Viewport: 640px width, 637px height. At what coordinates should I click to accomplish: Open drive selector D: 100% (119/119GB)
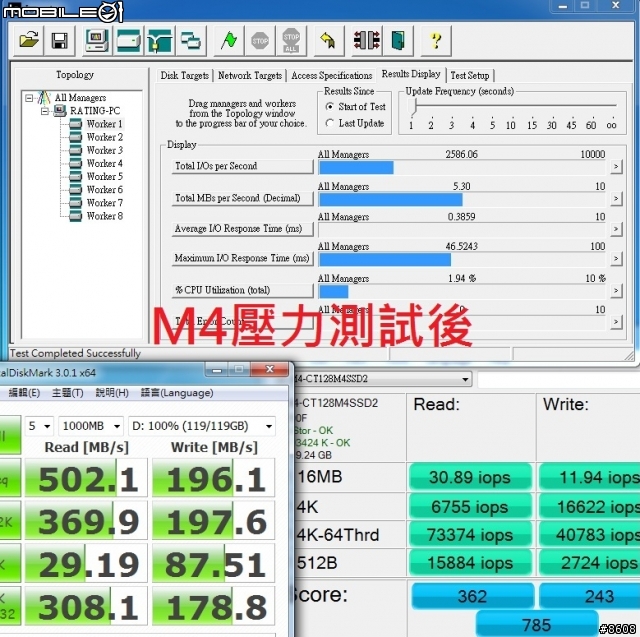tap(202, 426)
